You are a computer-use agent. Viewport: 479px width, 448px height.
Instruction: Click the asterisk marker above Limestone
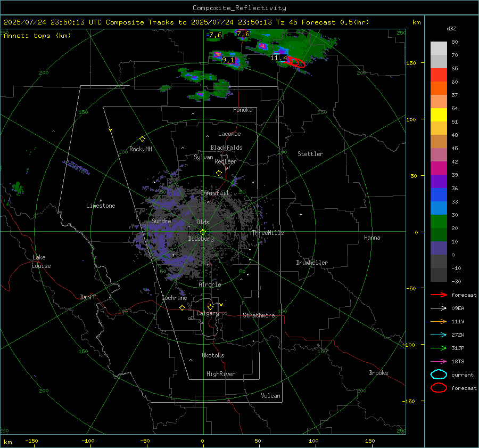101,201
